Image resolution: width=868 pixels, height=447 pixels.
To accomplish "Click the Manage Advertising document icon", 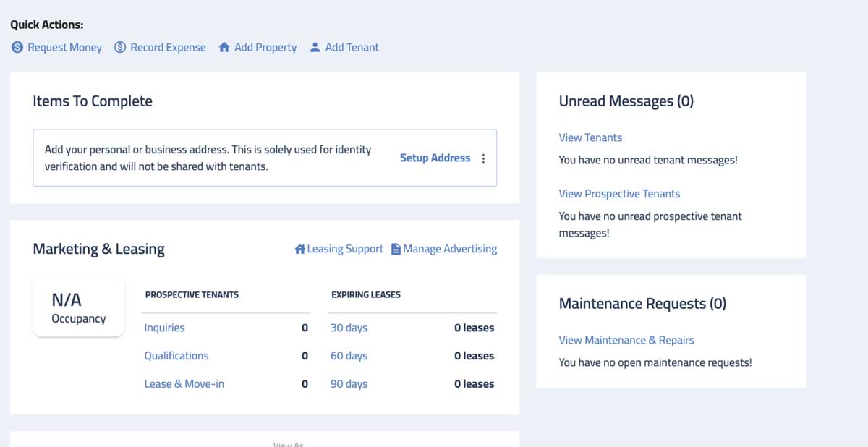I will pos(396,249).
